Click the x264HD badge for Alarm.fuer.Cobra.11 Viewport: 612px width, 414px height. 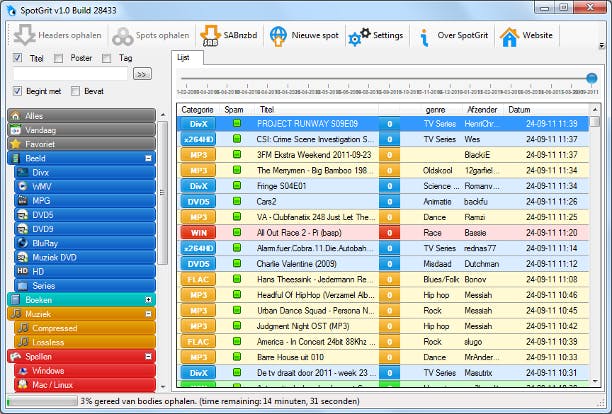tap(198, 248)
